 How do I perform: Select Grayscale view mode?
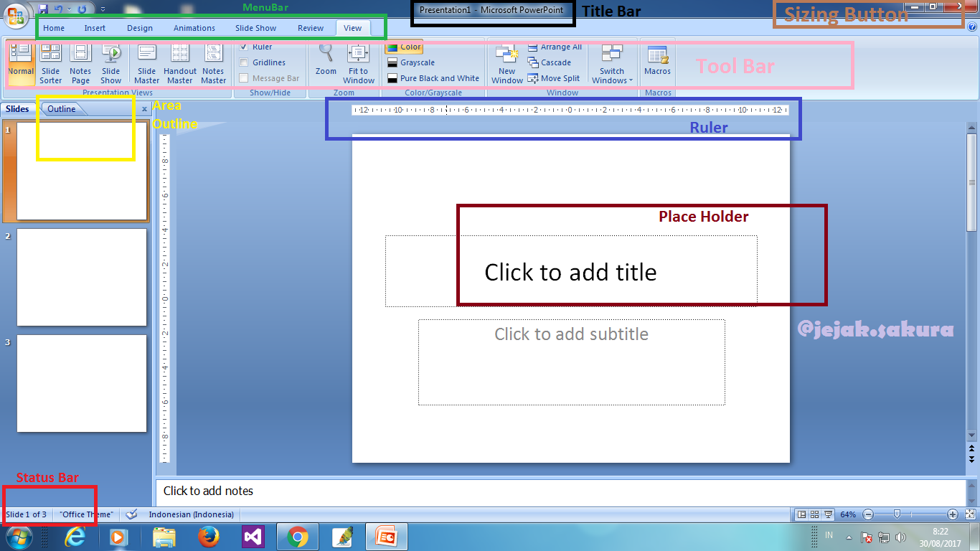click(x=410, y=62)
